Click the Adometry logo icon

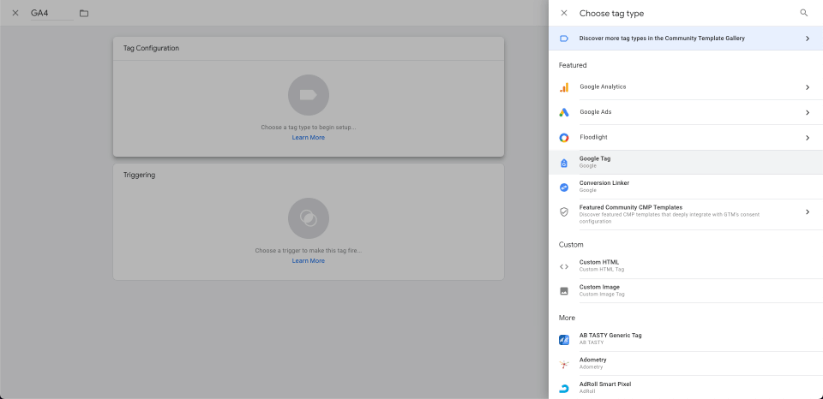click(x=564, y=364)
